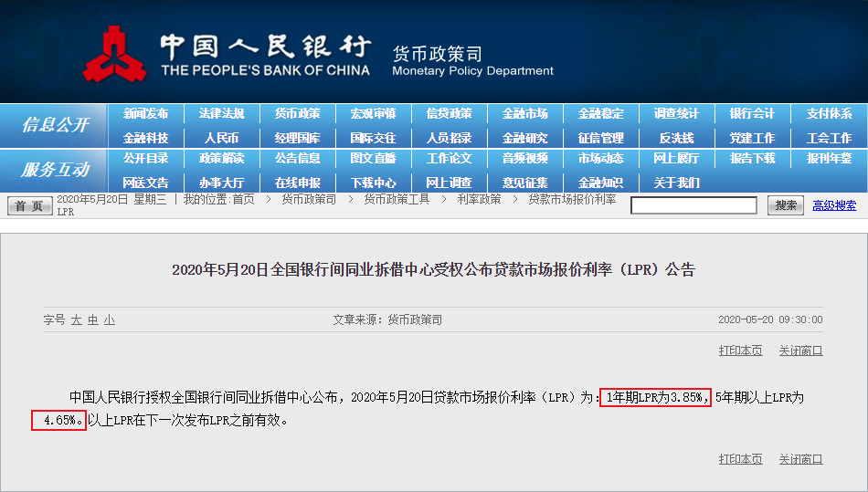Set font size to 中 (medium)
The image size is (868, 492).
click(x=93, y=320)
